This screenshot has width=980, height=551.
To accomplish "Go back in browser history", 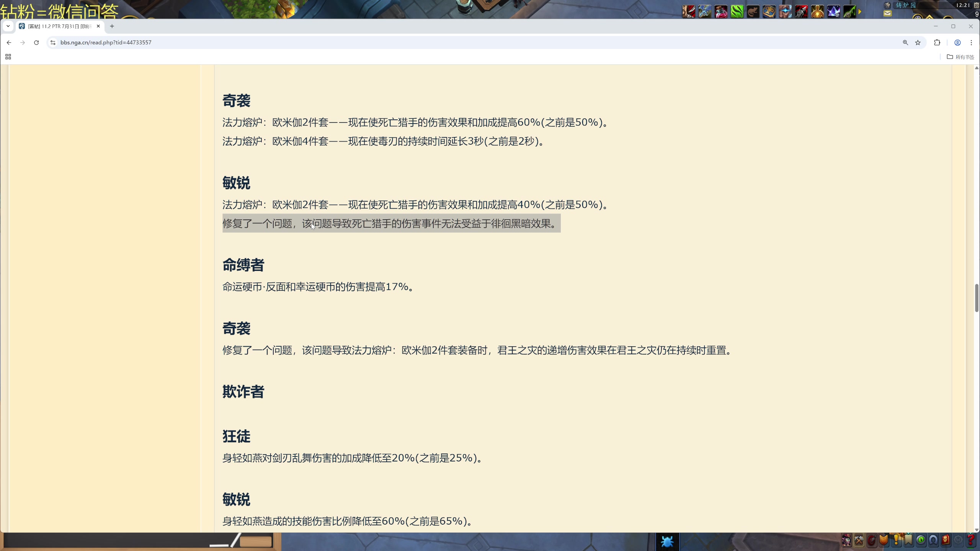I will coord(9,42).
